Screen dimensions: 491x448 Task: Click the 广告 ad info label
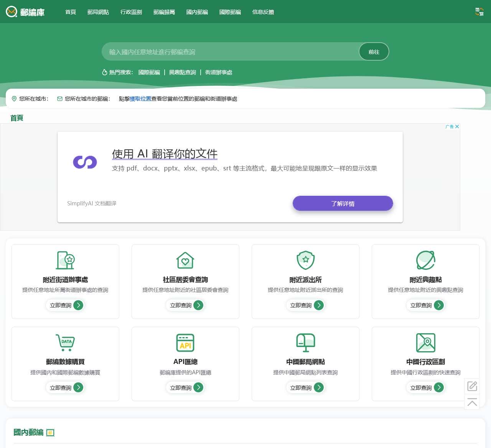point(450,126)
